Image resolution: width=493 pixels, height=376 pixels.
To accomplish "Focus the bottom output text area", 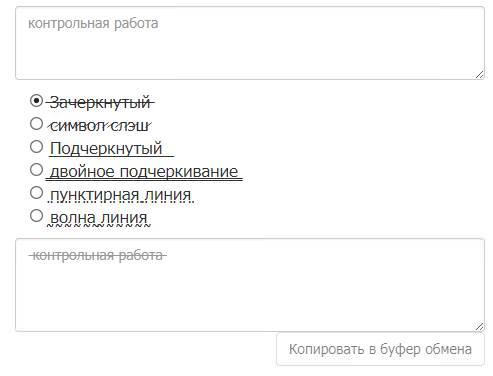I will tap(250, 285).
